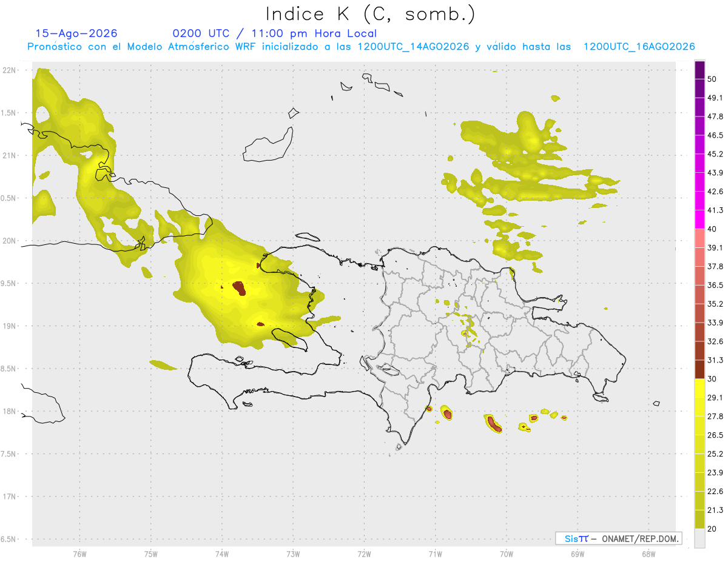The height and width of the screenshot is (562, 728).
Task: Click the colorbar value "50"
Action: 712,79
